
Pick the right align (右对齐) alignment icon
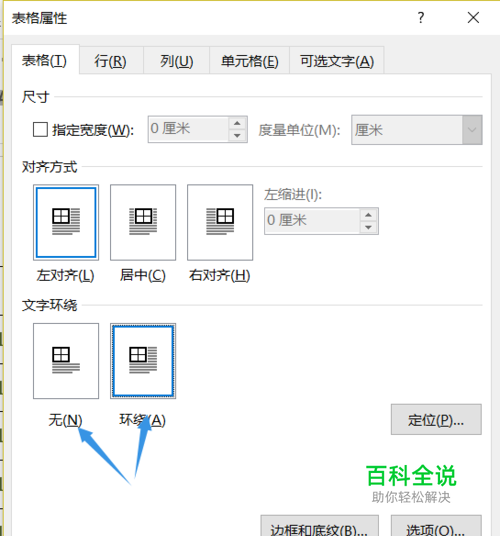tap(220, 222)
